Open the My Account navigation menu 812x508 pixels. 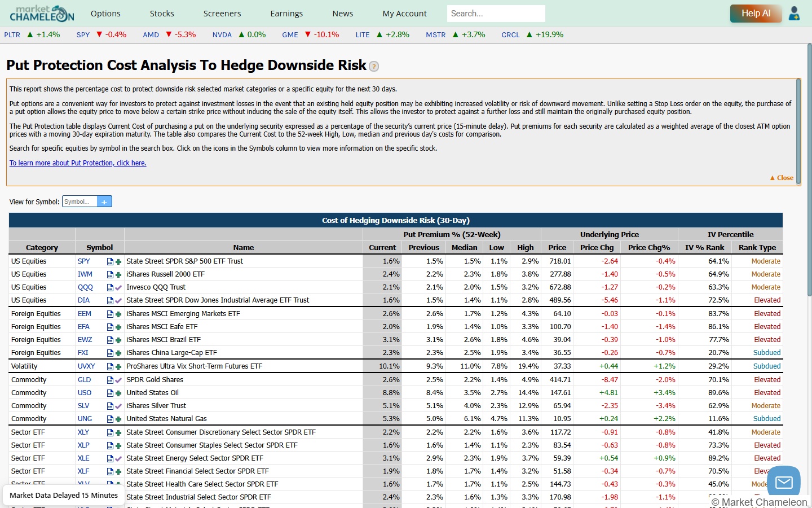click(x=405, y=14)
